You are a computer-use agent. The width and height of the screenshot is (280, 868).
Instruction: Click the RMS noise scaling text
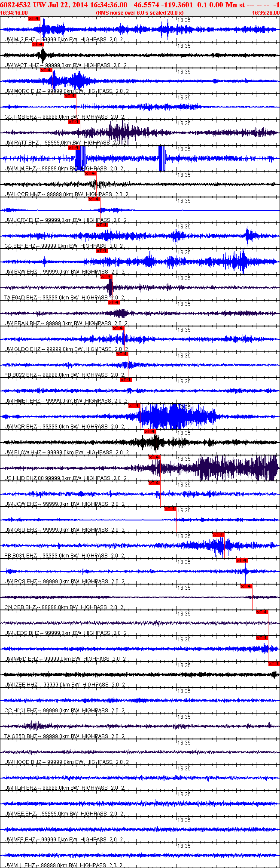(140, 13)
